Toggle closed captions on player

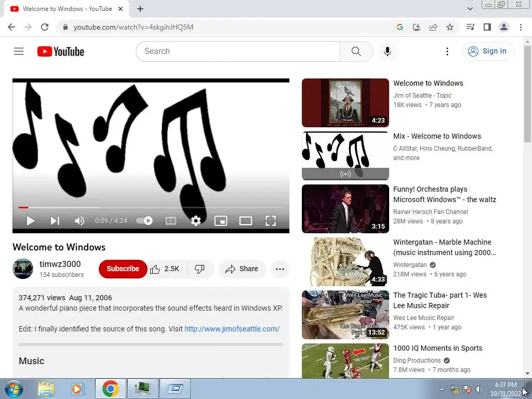[x=170, y=221]
